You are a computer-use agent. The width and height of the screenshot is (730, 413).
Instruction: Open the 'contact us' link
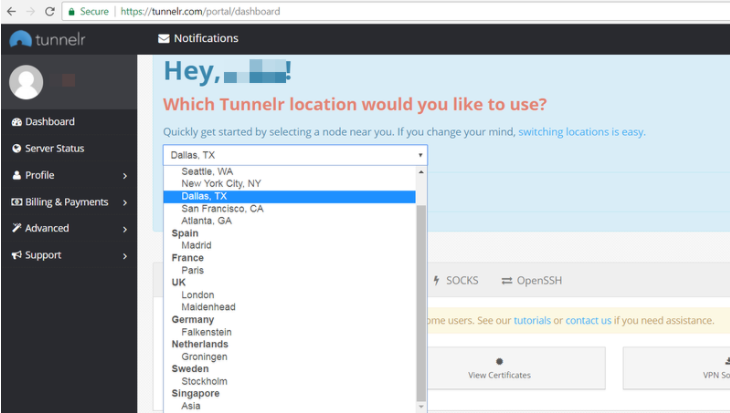click(588, 320)
